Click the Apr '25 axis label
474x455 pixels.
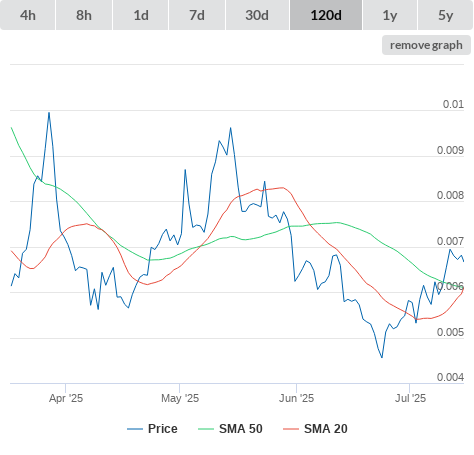[x=66, y=398]
